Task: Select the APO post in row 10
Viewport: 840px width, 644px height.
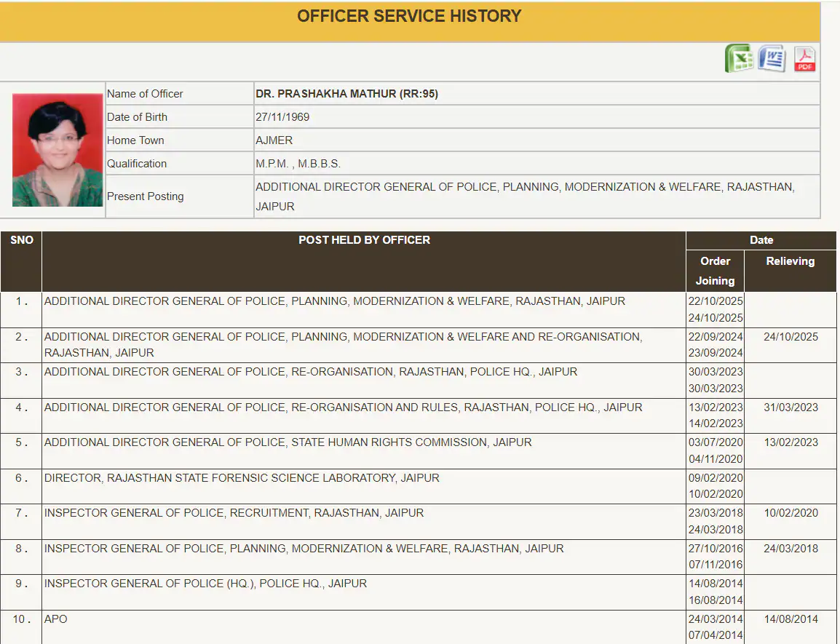Action: click(x=56, y=619)
